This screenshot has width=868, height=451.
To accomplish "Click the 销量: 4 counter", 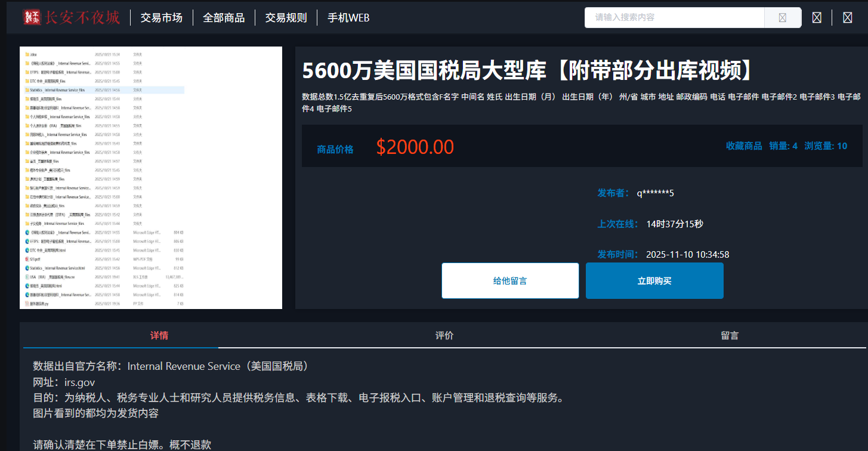I will pyautogui.click(x=783, y=146).
